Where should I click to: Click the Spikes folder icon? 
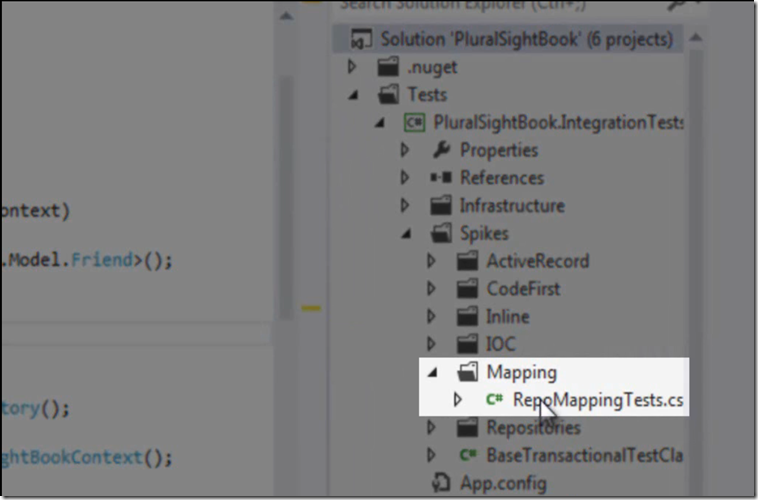coord(441,233)
